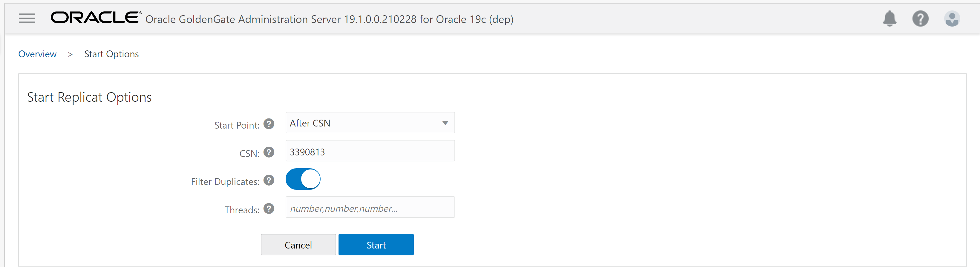
Task: Focus the Threads number input field
Action: [370, 207]
